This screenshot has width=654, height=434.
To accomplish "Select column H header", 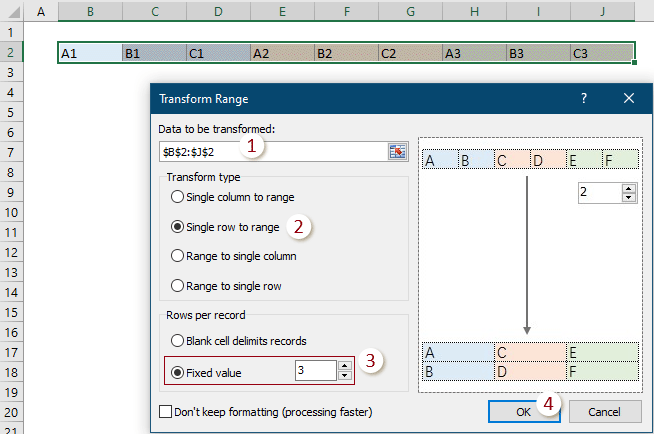I will (475, 11).
